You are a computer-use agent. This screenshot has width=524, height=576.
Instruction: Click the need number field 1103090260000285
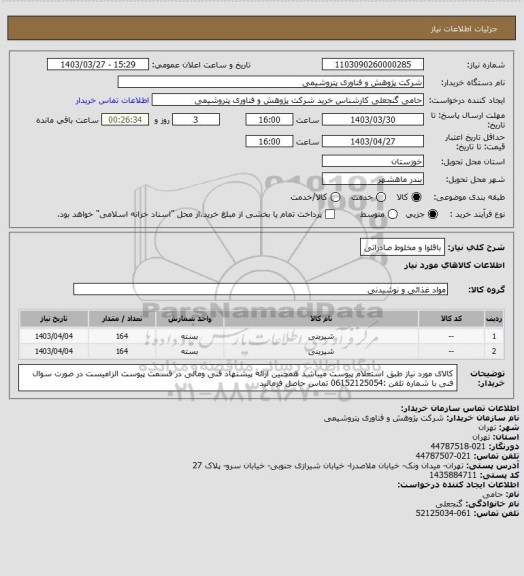373,64
